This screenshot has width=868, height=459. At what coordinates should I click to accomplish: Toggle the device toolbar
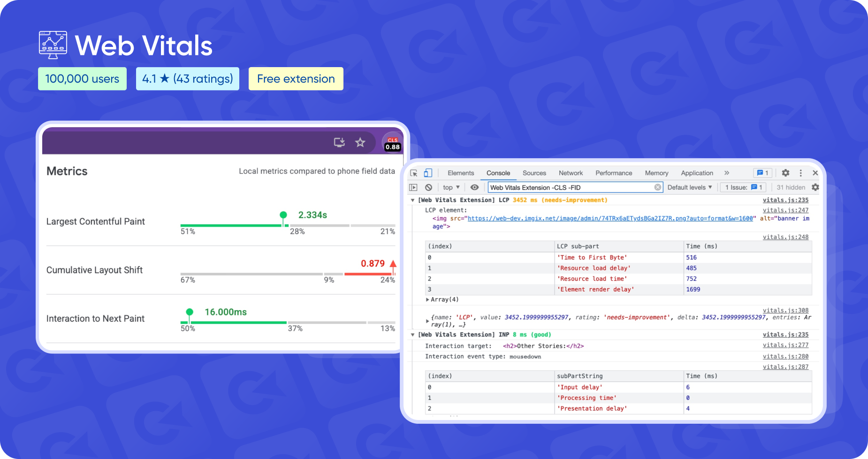point(428,173)
